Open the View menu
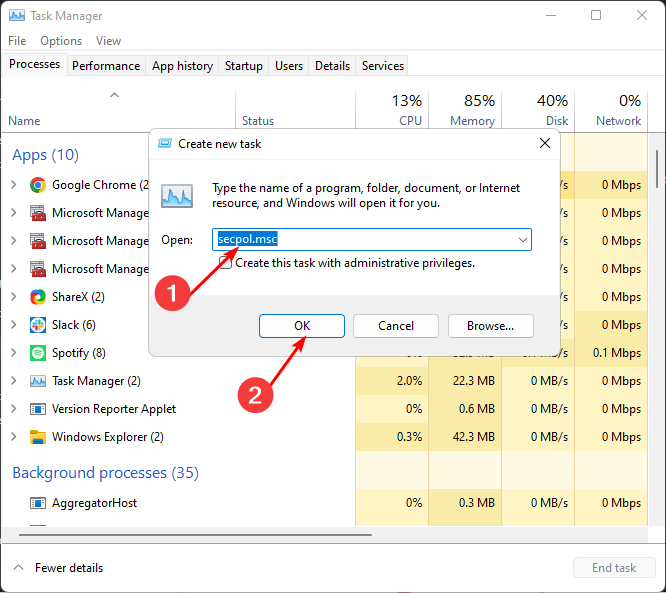 pos(108,41)
